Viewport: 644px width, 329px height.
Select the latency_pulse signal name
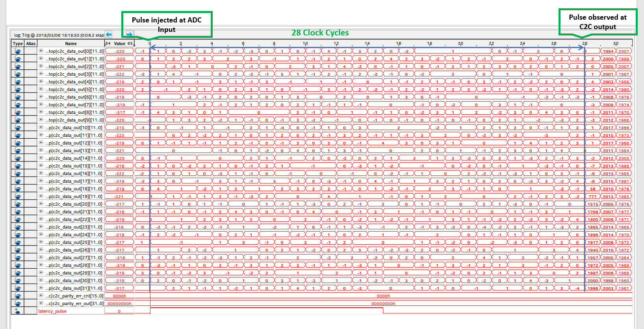(52, 311)
